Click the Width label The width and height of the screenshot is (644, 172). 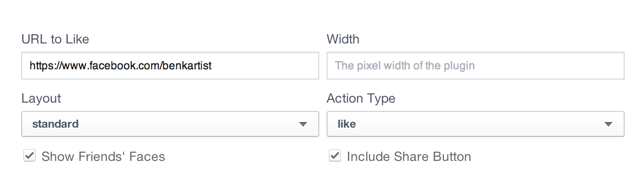tap(343, 39)
